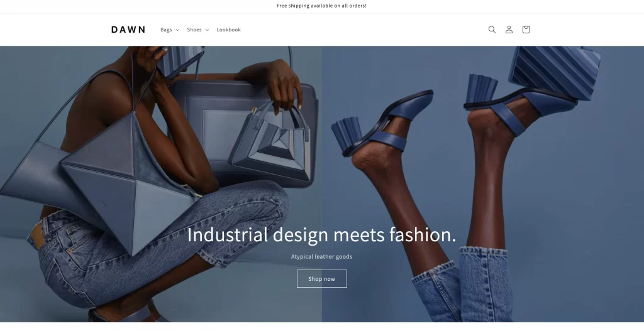This screenshot has width=644, height=333.
Task: Open the account login person icon
Action: 509,30
